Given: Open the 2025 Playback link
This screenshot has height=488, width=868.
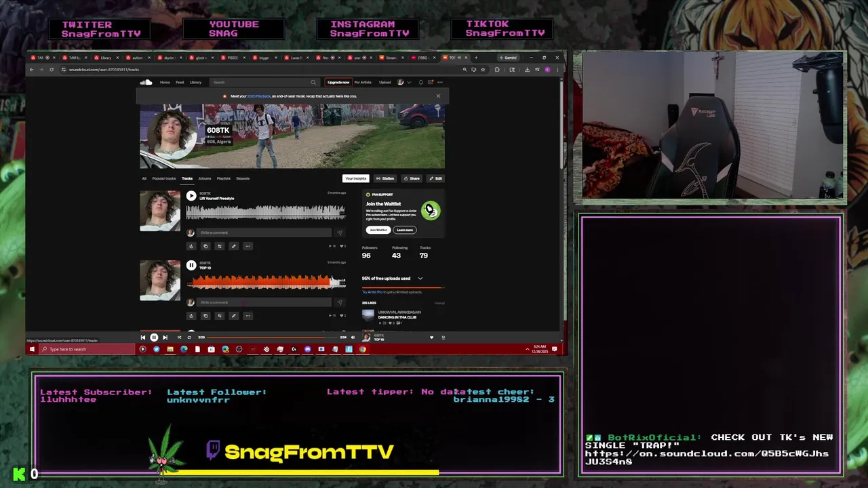Looking at the screenshot, I should (x=259, y=96).
